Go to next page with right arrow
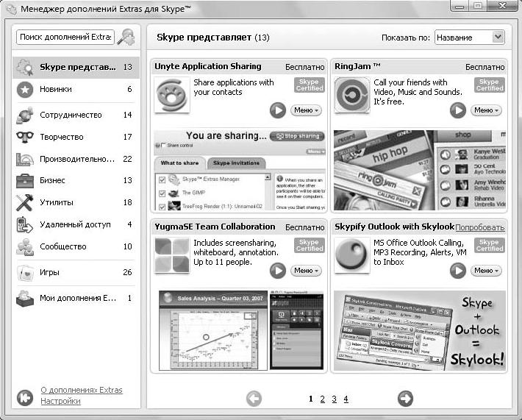The height and width of the screenshot is (420, 522). (x=405, y=399)
